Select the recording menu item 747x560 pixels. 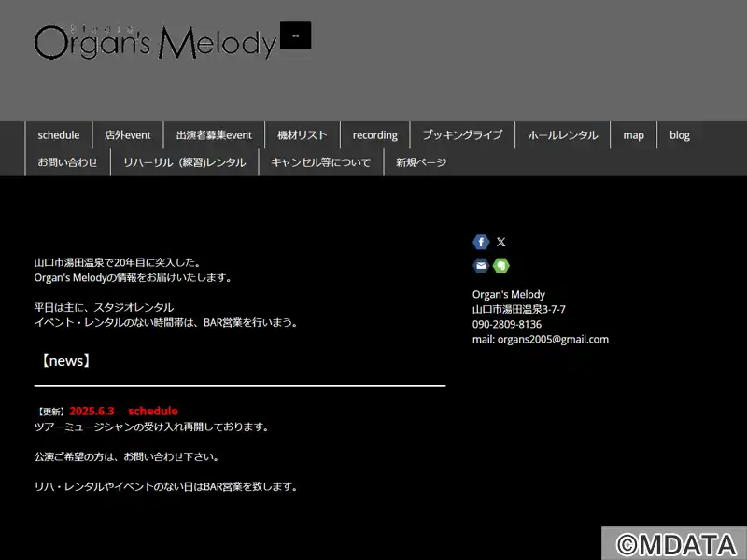coord(375,135)
